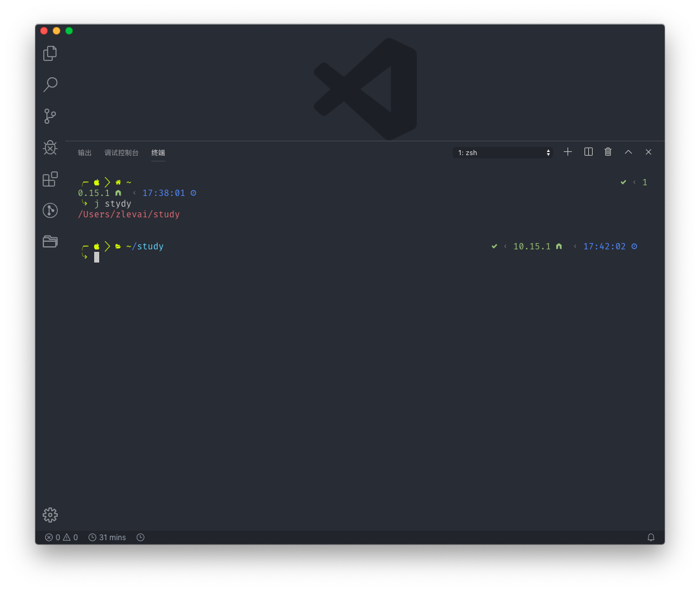Open the Extensions marketplace view

[50, 179]
